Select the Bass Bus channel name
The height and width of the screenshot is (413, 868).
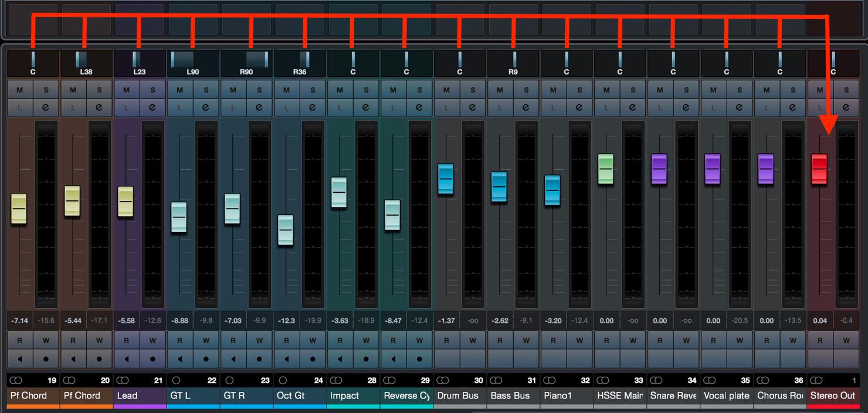pyautogui.click(x=513, y=396)
